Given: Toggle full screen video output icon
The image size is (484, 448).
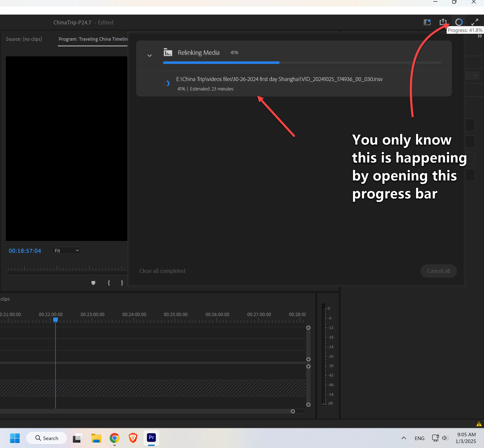Looking at the screenshot, I should point(475,22).
